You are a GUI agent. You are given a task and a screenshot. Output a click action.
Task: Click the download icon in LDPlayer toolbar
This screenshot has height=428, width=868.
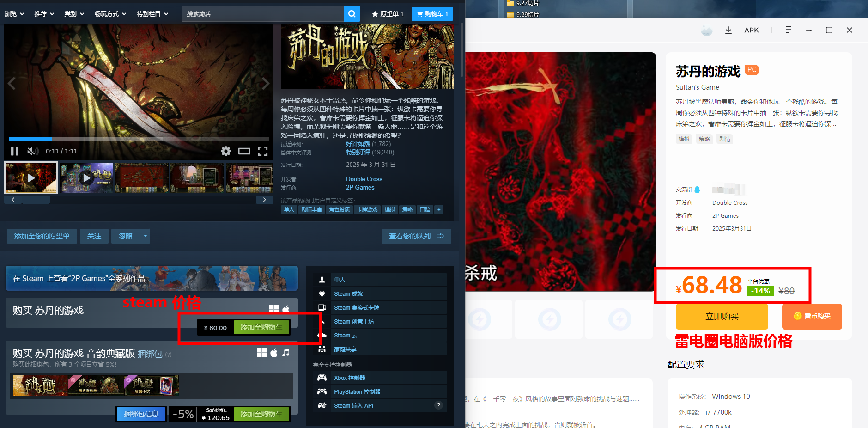click(728, 30)
